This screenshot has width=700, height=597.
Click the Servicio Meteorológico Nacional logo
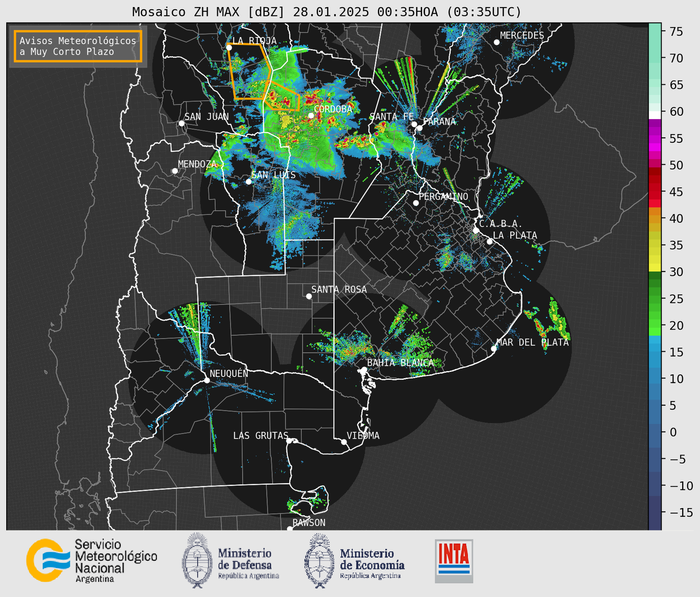[92, 560]
